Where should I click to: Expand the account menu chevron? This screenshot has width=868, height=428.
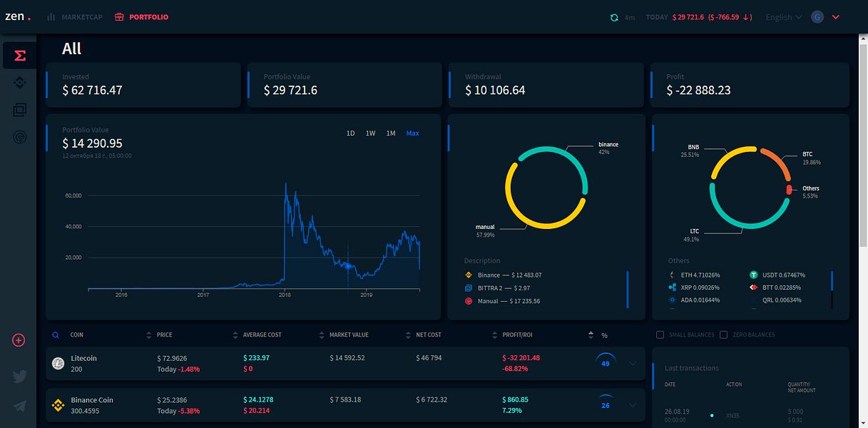836,17
